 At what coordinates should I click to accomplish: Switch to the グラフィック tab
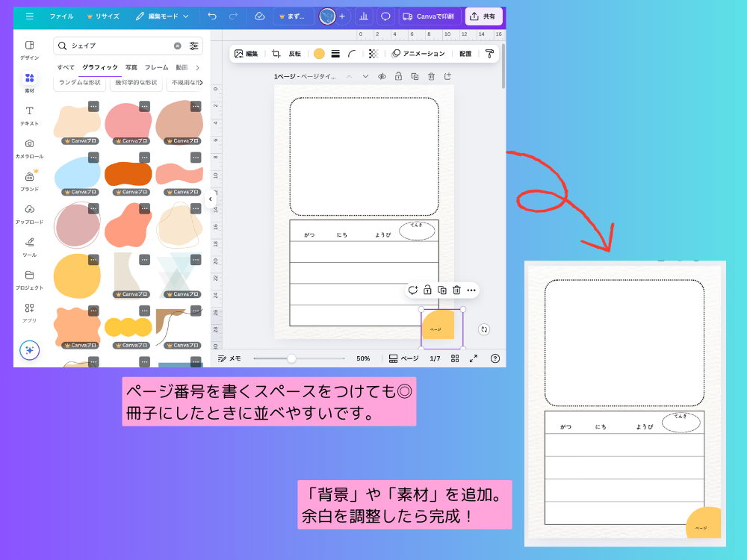coord(99,67)
